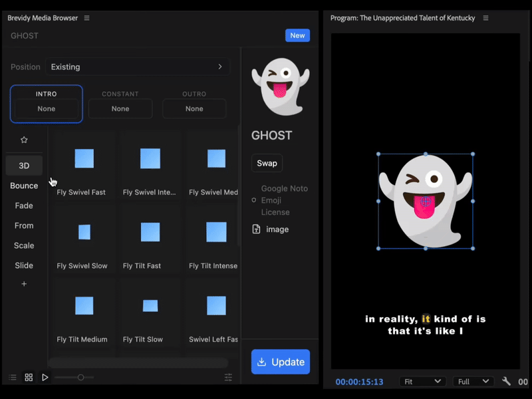Screen dimensions: 532x399
Task: Open the Full playback resolution dropdown
Action: (473, 382)
